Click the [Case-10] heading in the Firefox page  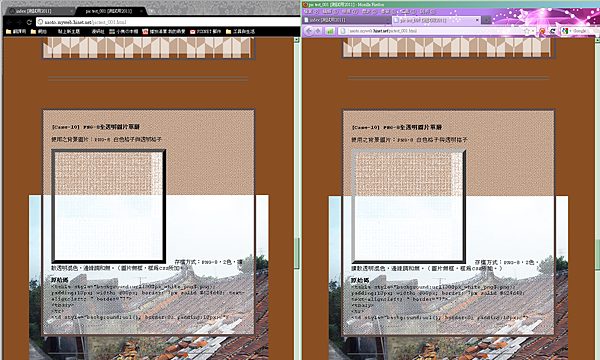coord(396,127)
